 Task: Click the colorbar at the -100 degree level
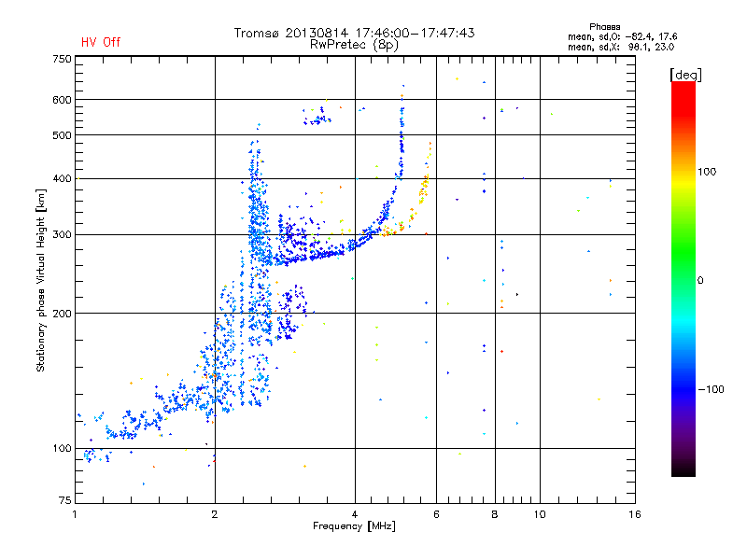click(x=684, y=389)
